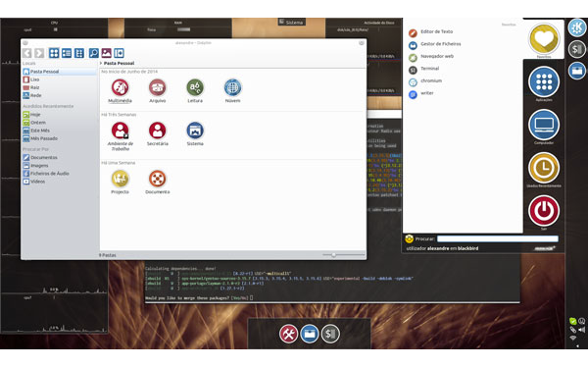Click the blue file manager icon in bottom dock

pyautogui.click(x=310, y=334)
